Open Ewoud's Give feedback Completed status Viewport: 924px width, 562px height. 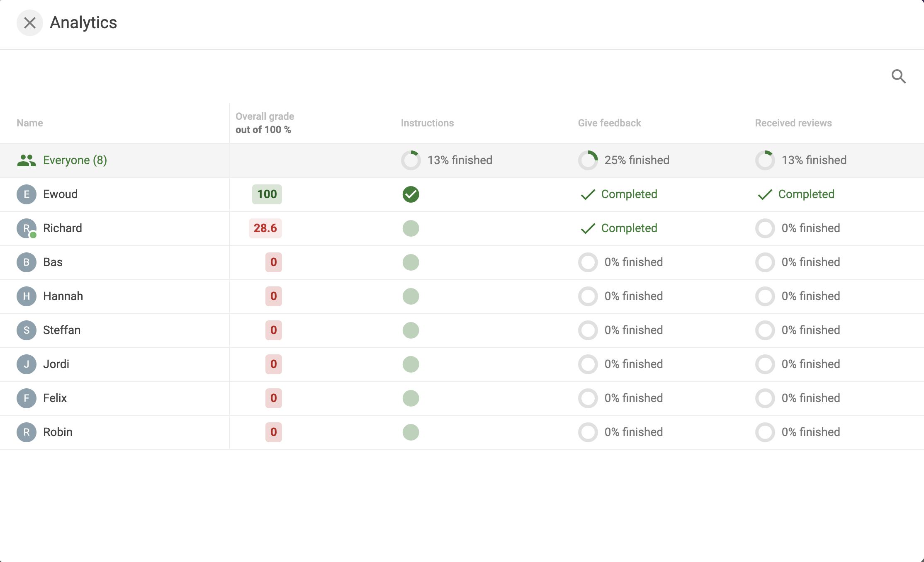point(619,194)
